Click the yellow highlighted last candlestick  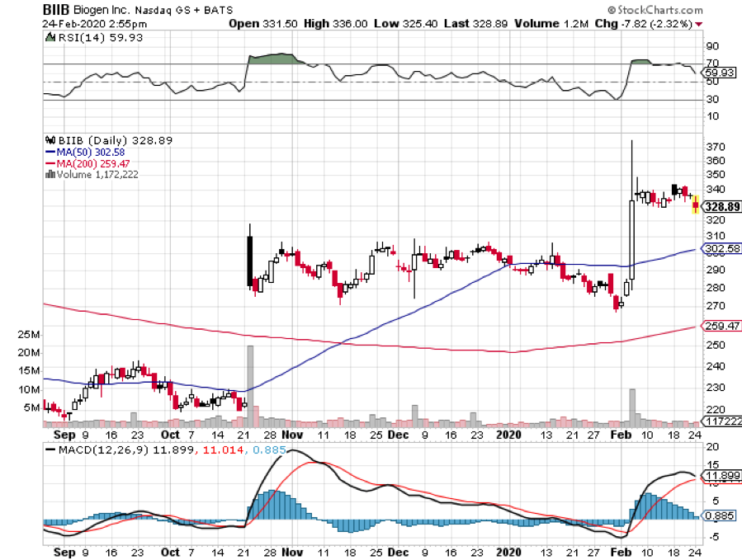coord(696,205)
